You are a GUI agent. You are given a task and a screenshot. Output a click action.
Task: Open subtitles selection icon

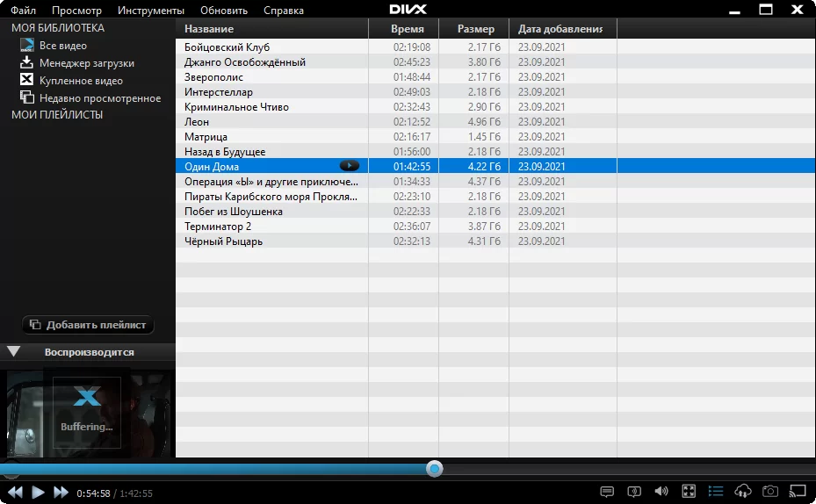pos(607,492)
